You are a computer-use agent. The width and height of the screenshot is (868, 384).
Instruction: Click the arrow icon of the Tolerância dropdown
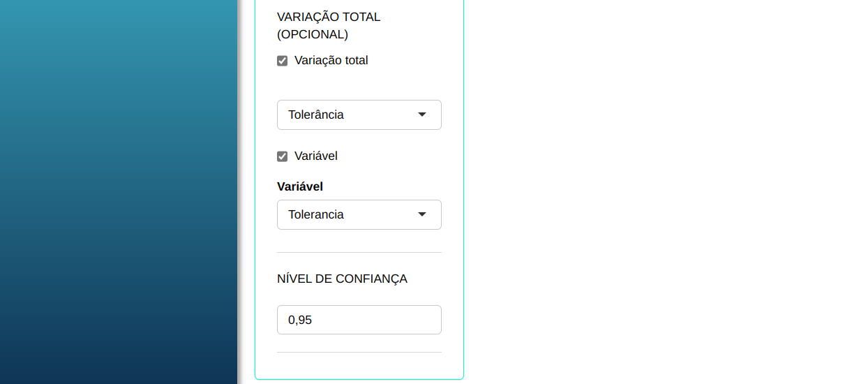point(422,115)
